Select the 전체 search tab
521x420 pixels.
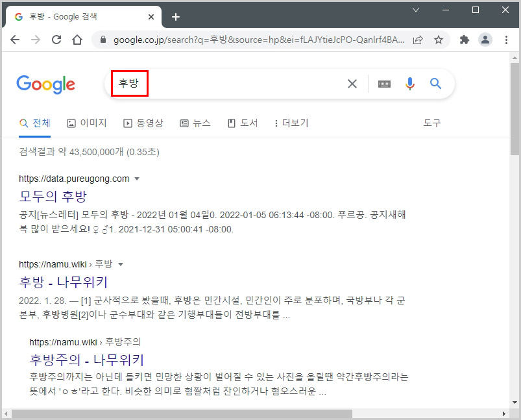35,123
